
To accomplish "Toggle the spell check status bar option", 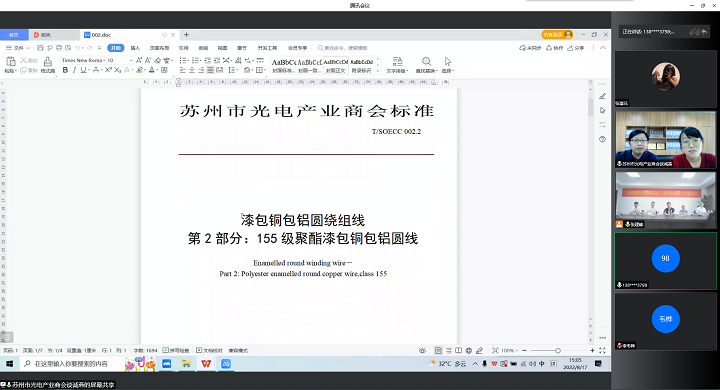I will (x=176, y=350).
